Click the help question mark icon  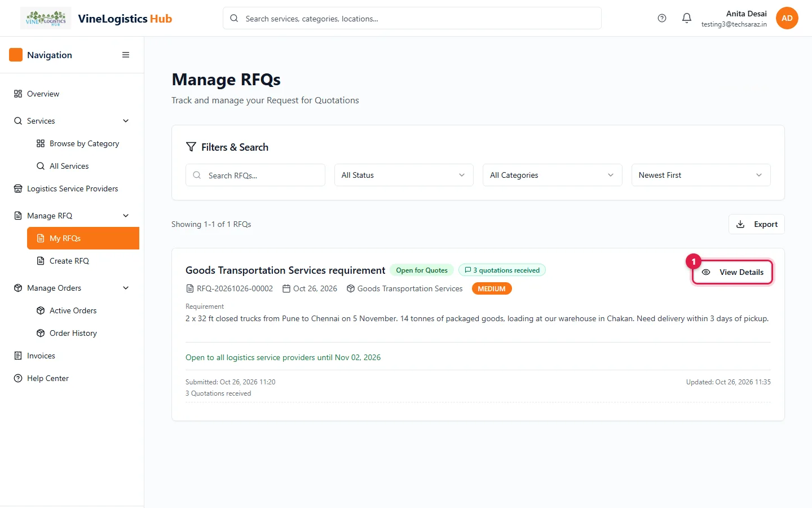tap(662, 18)
